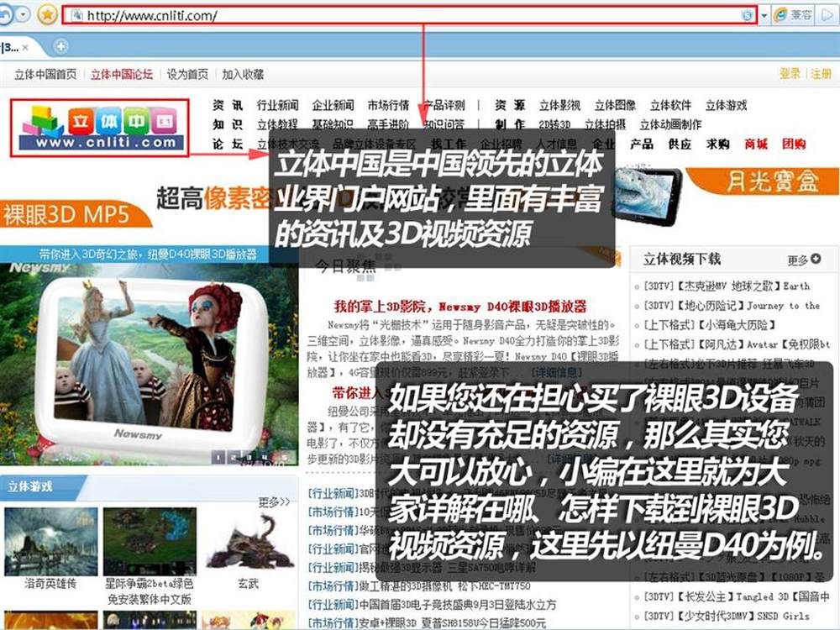Select slide 1 in the image slideshow
This screenshot has height=630, width=840.
[218, 458]
